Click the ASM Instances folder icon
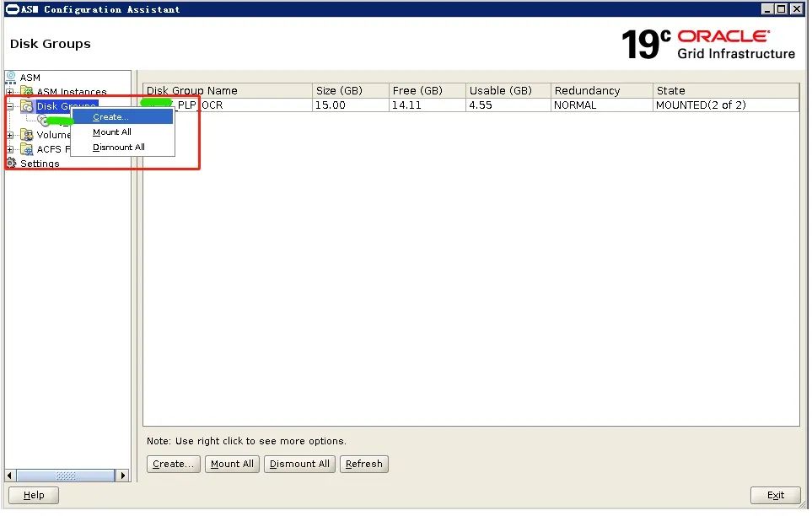 [27, 92]
